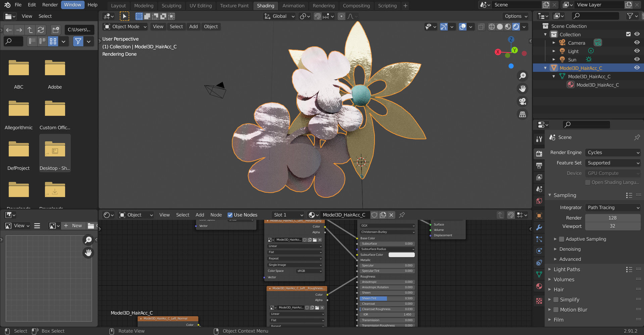Open the File menu
Screen dimensions: 644x335
click(18, 5)
